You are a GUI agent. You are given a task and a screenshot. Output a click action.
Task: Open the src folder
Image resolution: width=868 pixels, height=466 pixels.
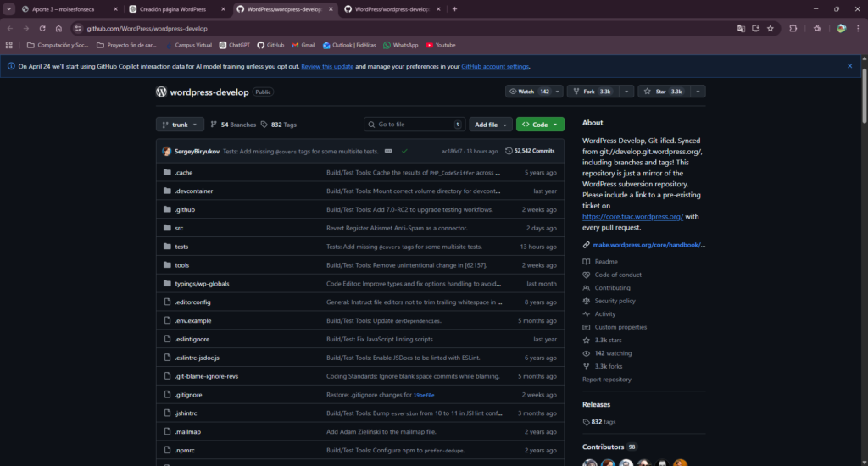point(179,228)
